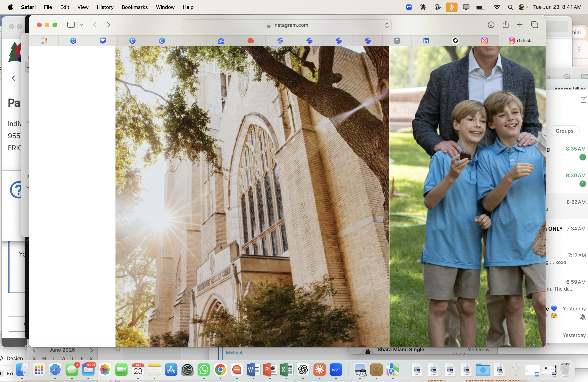The height and width of the screenshot is (382, 588).
Task: Open Control Center
Action: coord(521,7)
